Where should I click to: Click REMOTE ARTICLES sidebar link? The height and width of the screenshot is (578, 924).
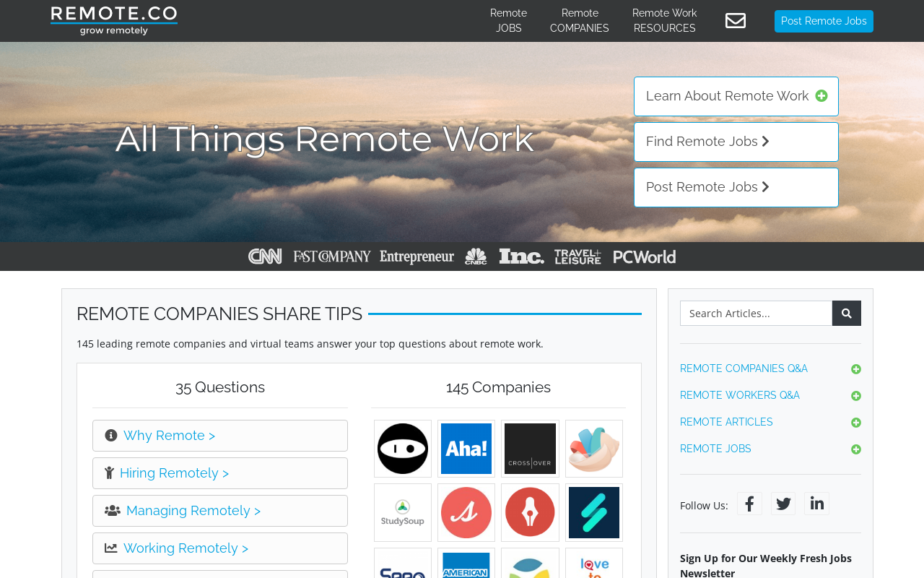726,422
